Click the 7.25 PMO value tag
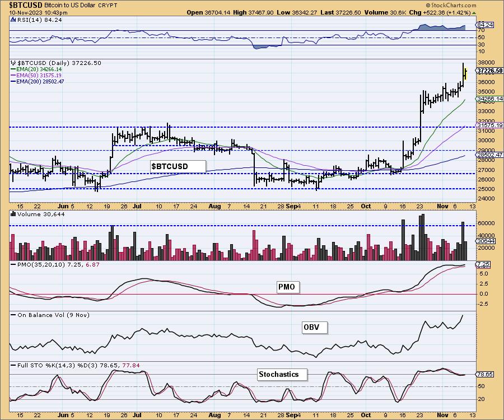504x420 pixels. 483,264
